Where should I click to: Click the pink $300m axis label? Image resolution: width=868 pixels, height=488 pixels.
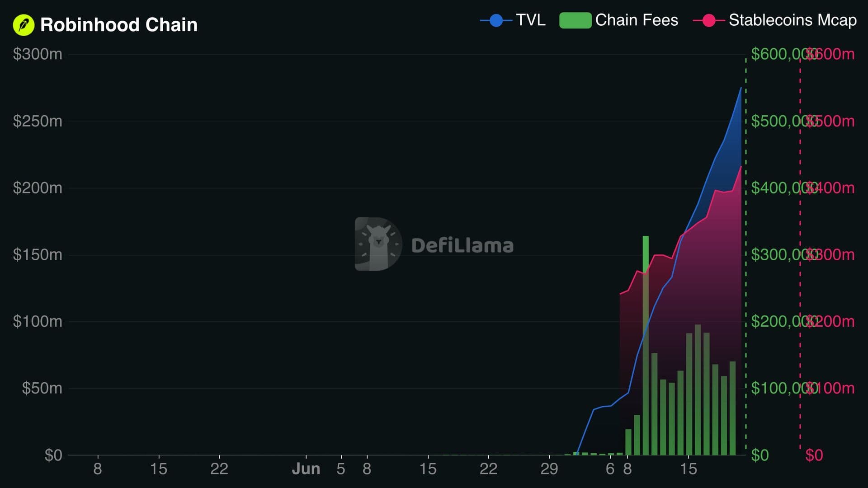(830, 255)
